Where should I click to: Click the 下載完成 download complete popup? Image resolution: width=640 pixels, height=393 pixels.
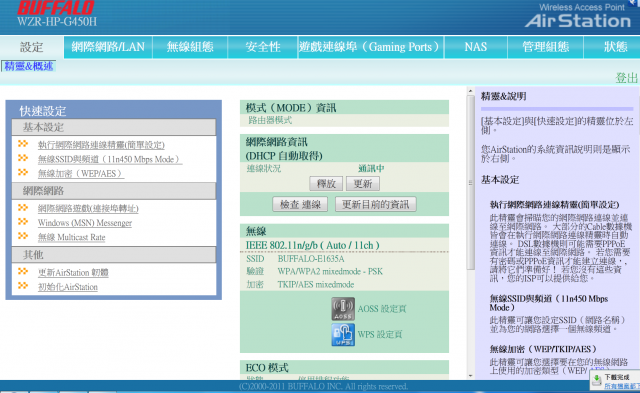tap(615, 380)
